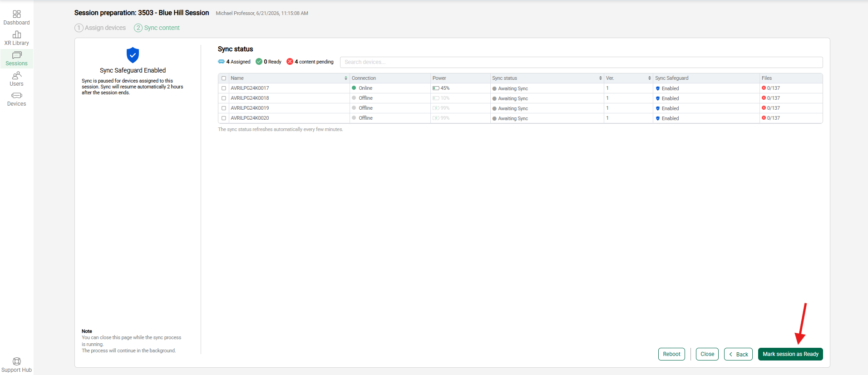868x375 pixels.
Task: Check the box for device AVRILPG24K0020
Action: click(224, 118)
